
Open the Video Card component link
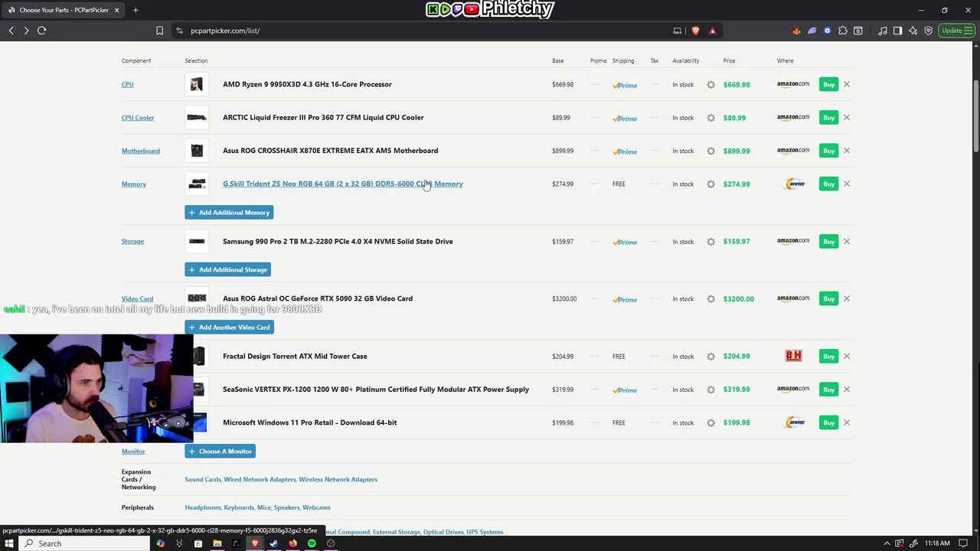(137, 298)
